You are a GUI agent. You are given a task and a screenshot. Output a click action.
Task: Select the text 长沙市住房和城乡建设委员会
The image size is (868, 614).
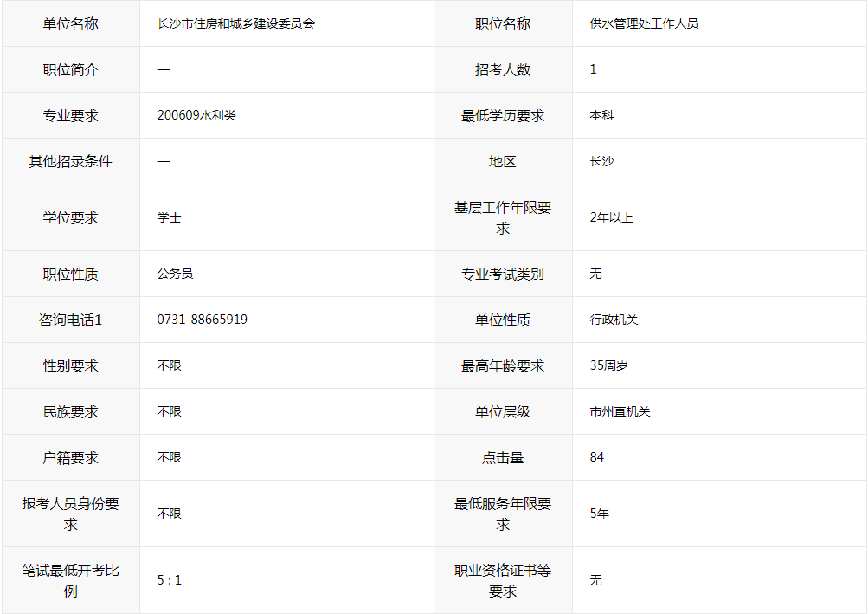click(235, 24)
